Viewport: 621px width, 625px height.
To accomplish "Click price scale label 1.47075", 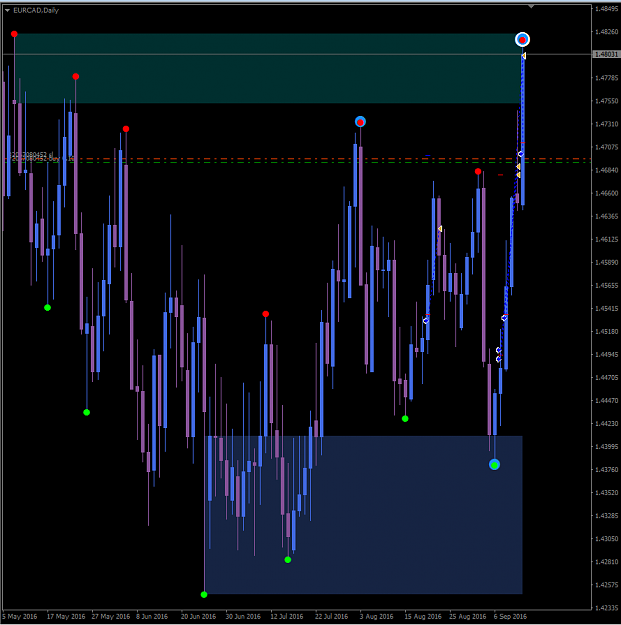I will [606, 147].
